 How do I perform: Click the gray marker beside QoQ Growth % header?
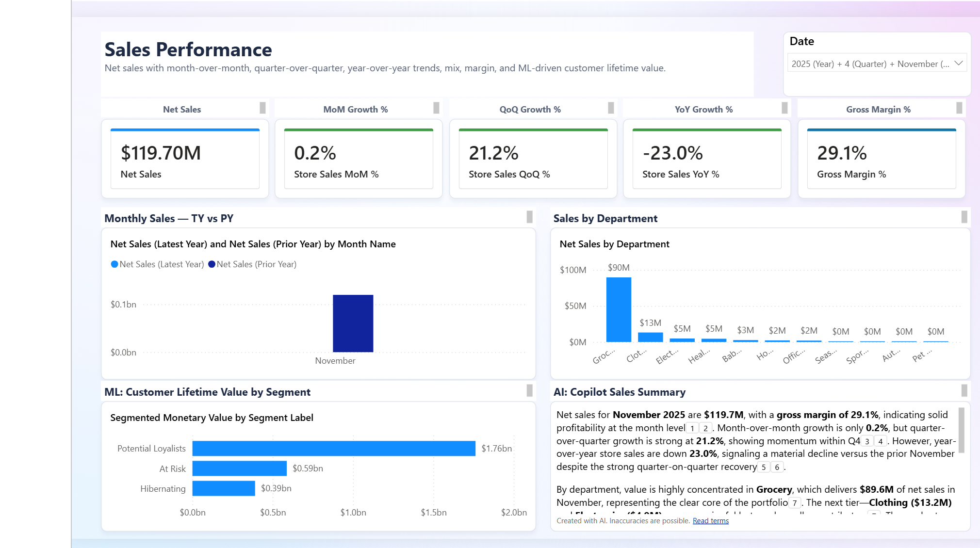click(x=611, y=108)
